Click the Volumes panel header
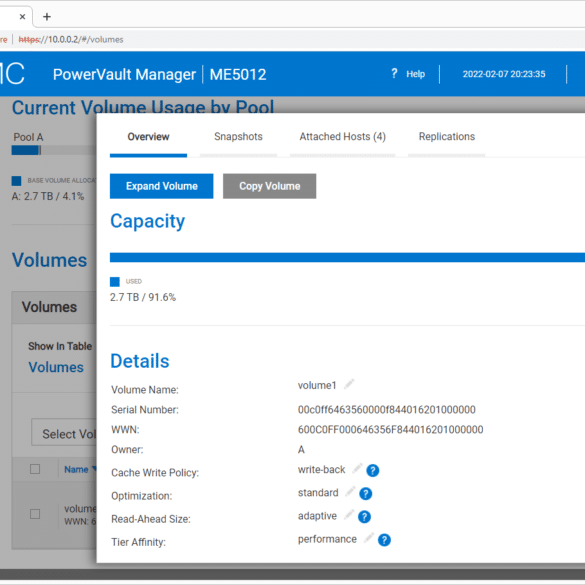The image size is (585, 585). click(x=53, y=307)
